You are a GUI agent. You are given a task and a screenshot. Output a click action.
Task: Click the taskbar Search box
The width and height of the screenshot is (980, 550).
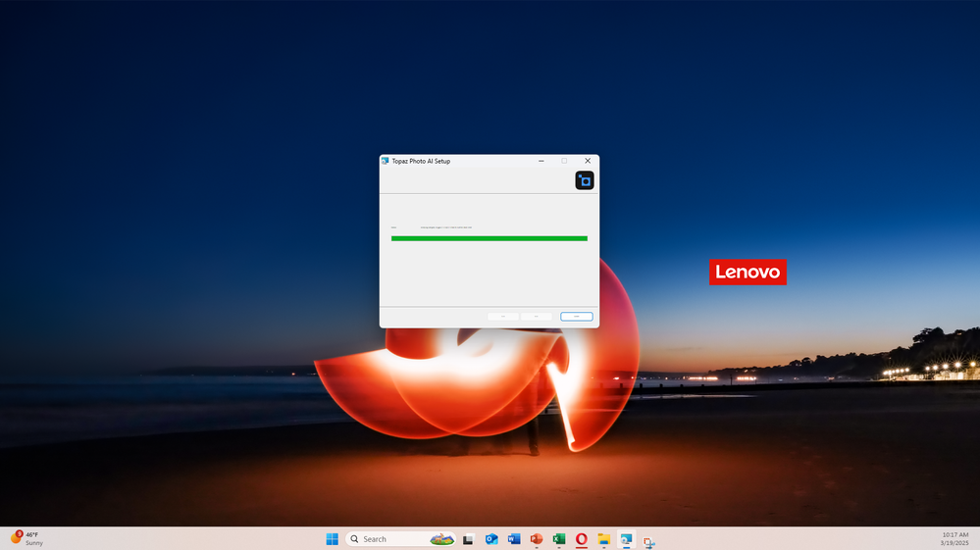click(x=400, y=539)
